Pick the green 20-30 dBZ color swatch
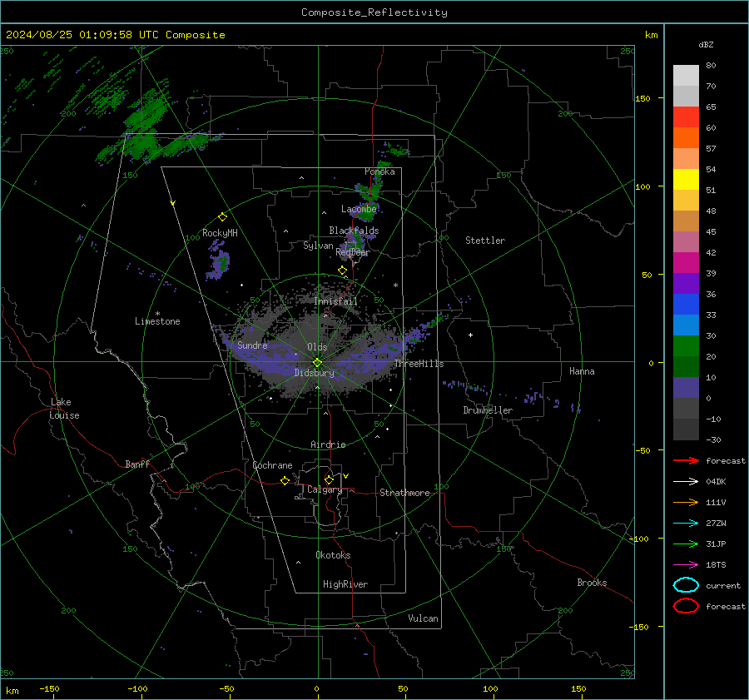 686,346
